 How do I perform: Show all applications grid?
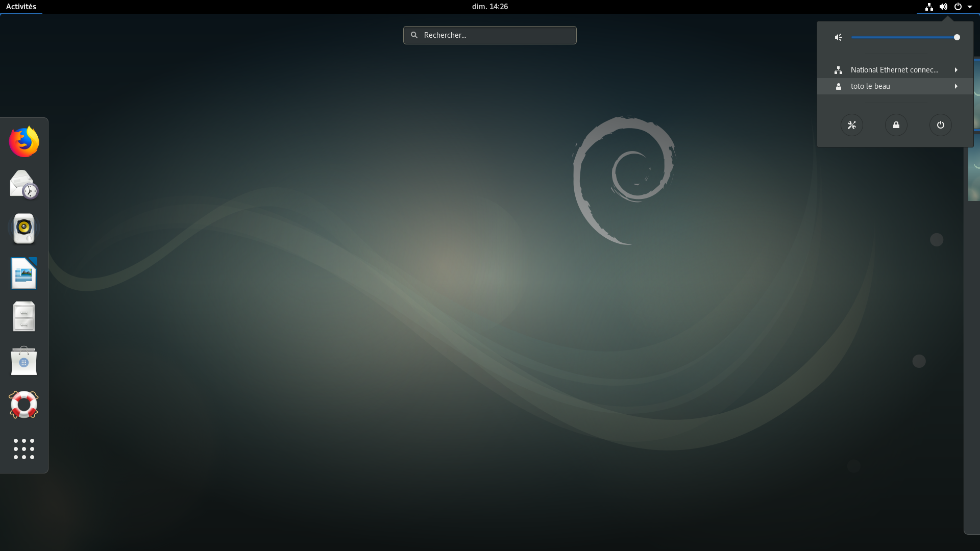click(x=24, y=449)
